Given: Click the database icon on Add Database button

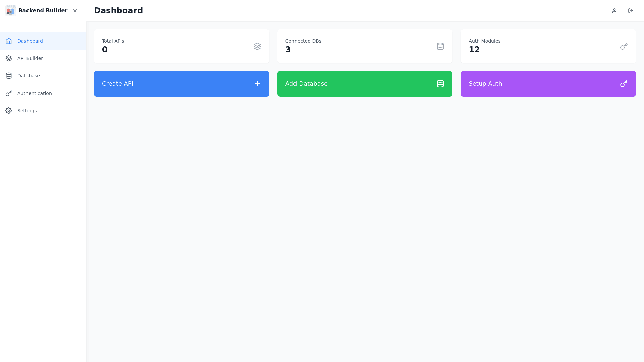Looking at the screenshot, I should 440,84.
